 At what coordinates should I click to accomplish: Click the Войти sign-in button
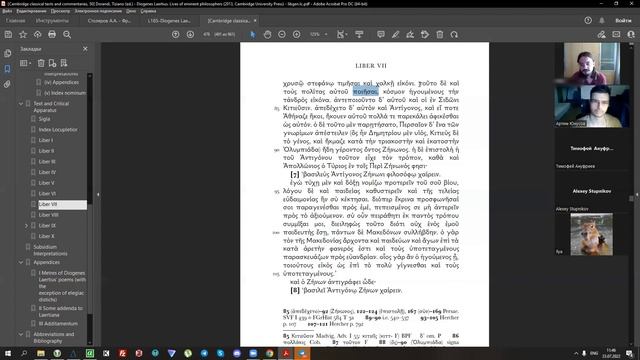pos(623,20)
